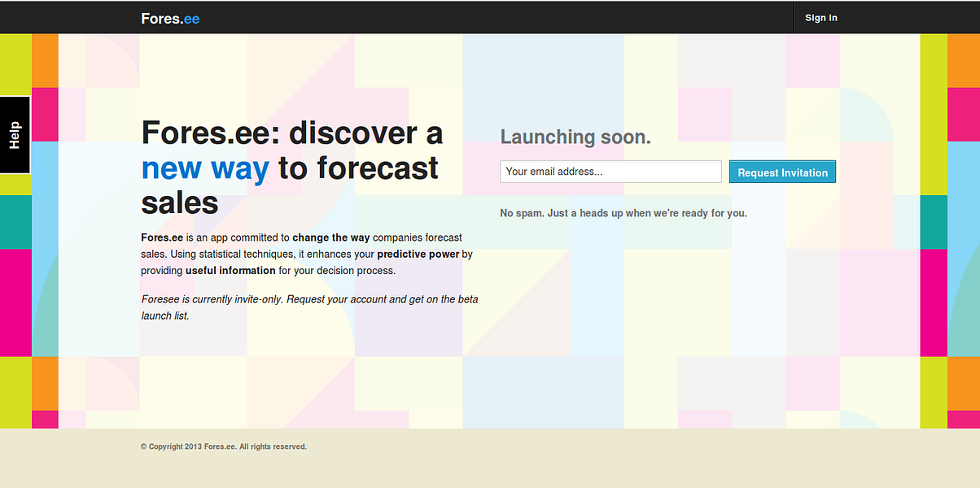Click the copyright 2013 Fores.ee footer text

click(224, 447)
